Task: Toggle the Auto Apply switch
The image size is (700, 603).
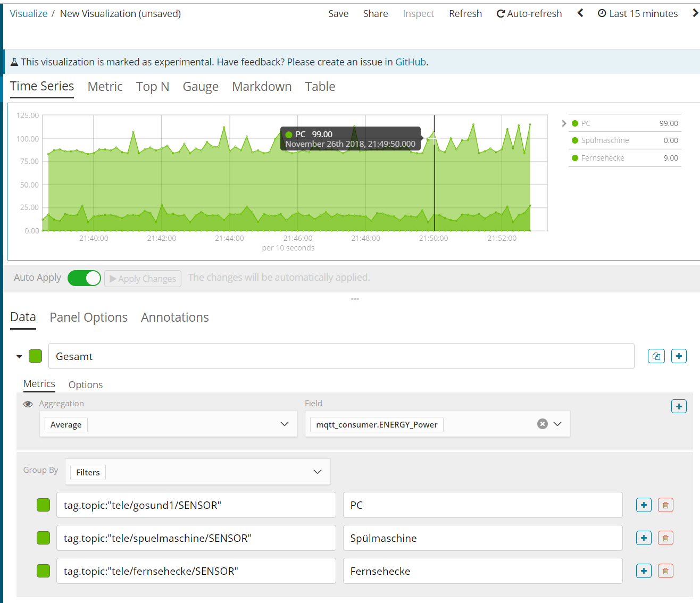Action: (x=84, y=278)
